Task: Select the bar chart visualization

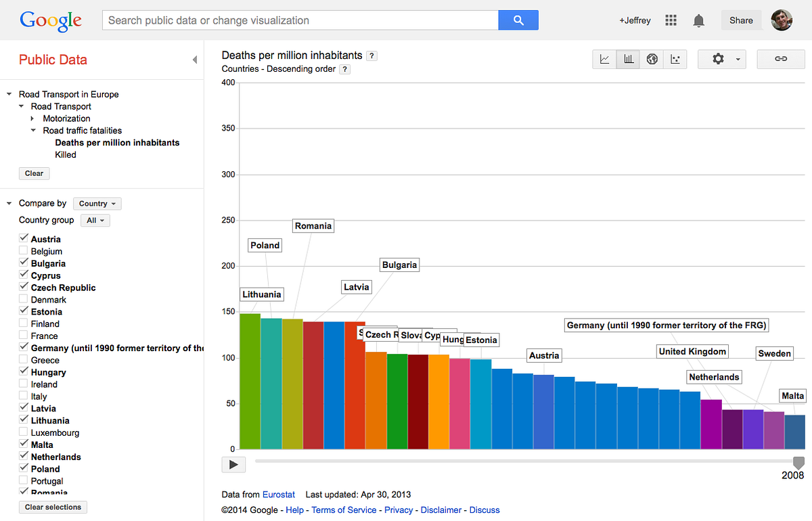Action: (628, 59)
